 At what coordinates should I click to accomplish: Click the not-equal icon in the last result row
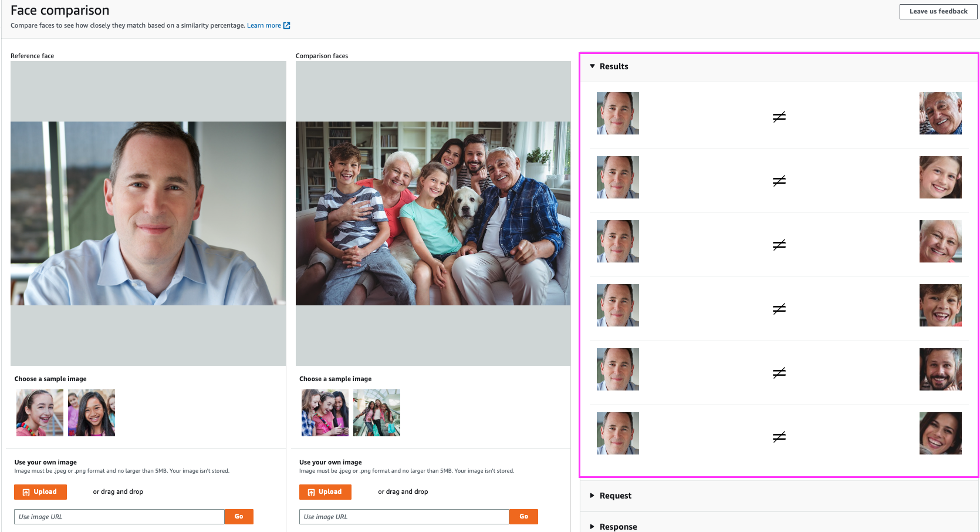click(779, 436)
